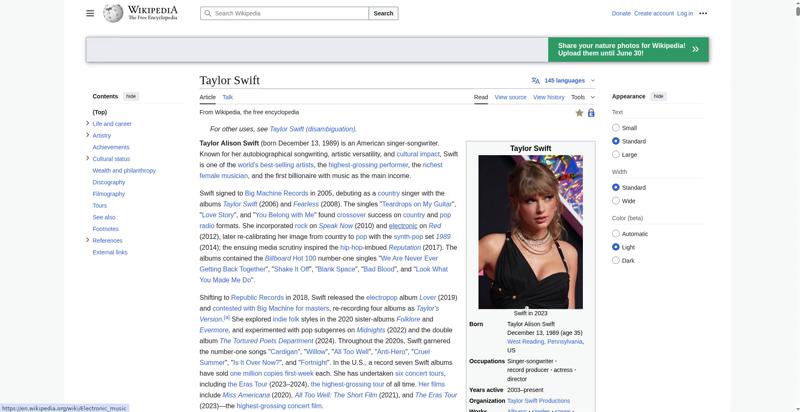Image resolution: width=800 pixels, height=412 pixels.
Task: Hide the Appearance panel
Action: 659,96
